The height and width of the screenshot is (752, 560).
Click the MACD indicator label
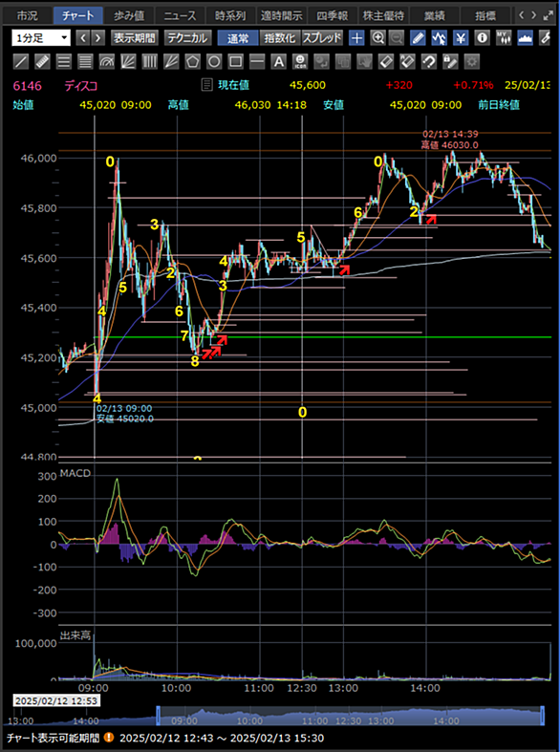[x=75, y=474]
